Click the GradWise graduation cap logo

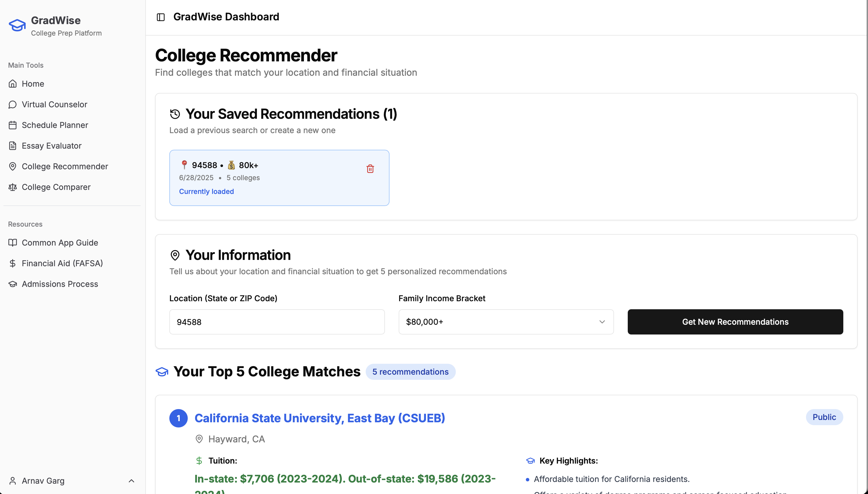point(17,26)
